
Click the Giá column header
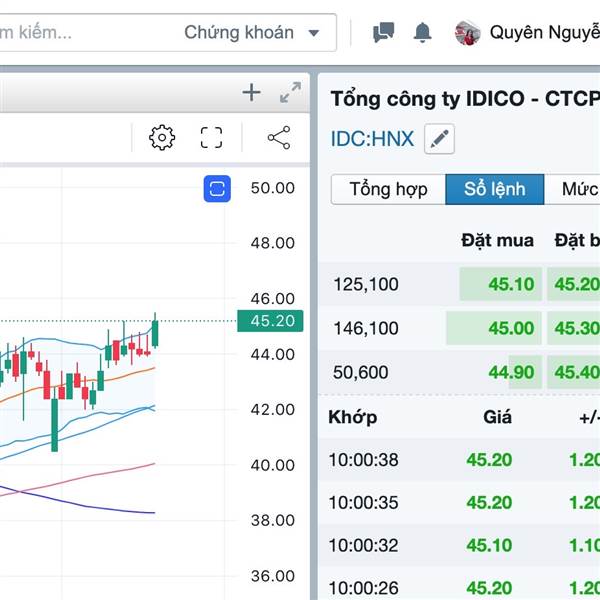(497, 416)
